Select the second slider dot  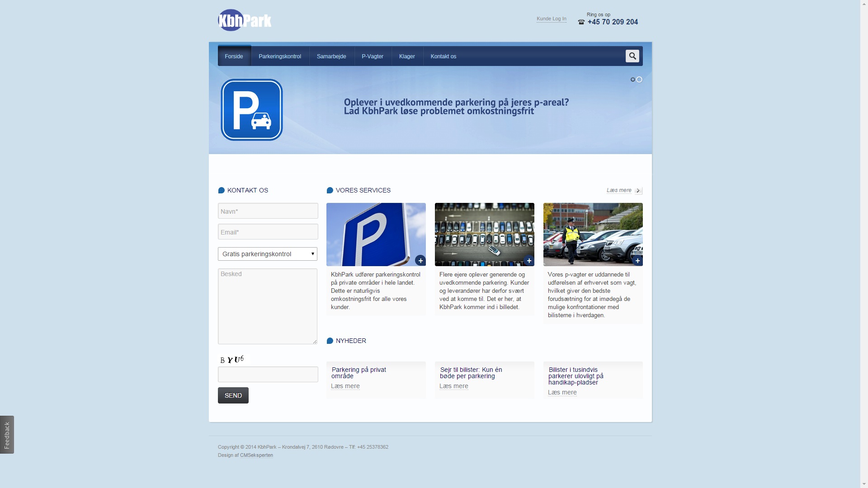[639, 80]
